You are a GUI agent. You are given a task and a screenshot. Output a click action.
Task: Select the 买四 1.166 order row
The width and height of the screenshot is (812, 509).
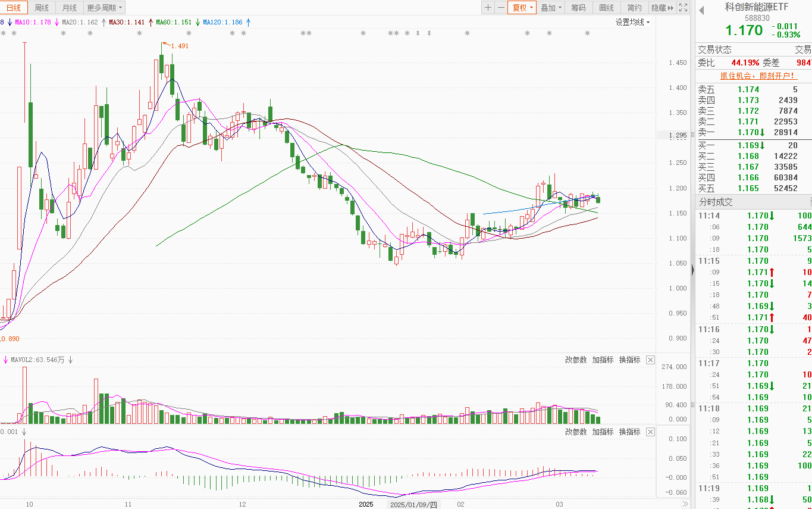tap(754, 177)
